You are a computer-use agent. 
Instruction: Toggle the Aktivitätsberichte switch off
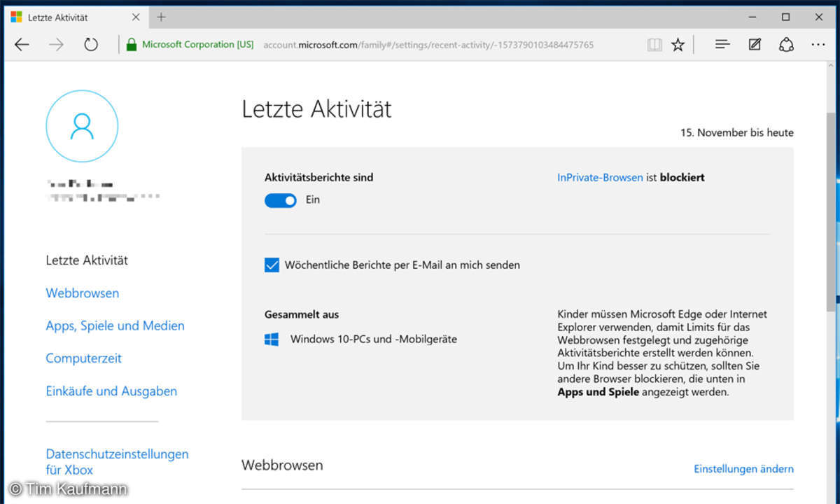point(281,200)
